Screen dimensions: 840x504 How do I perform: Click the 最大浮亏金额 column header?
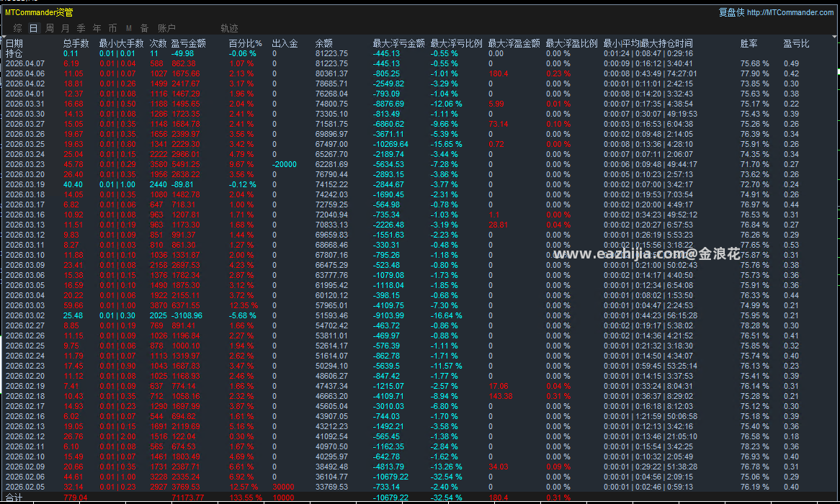pos(398,43)
